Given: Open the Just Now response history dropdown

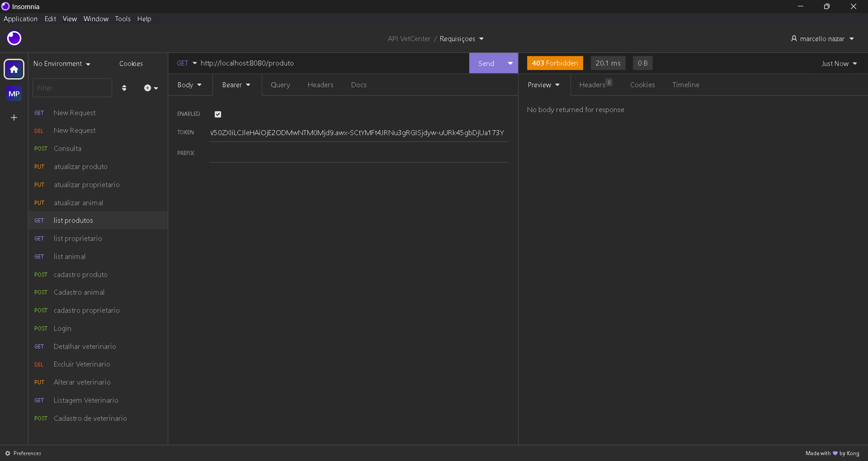Looking at the screenshot, I should tap(839, 64).
